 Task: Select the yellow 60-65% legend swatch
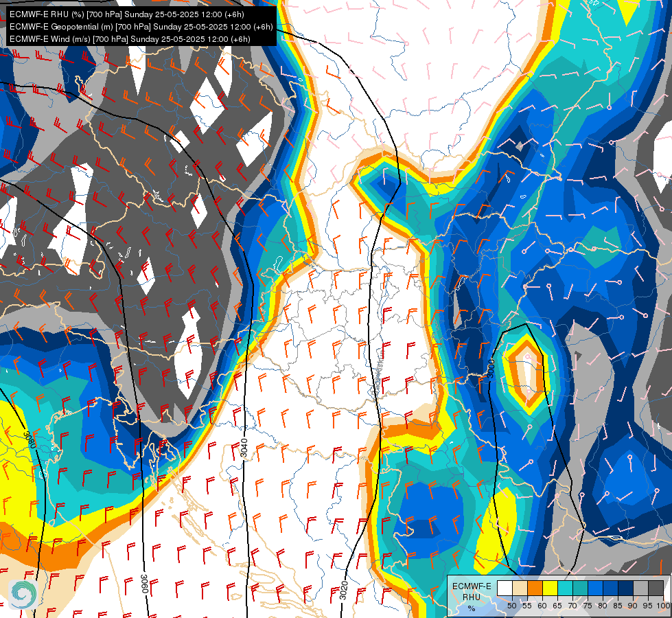549,588
